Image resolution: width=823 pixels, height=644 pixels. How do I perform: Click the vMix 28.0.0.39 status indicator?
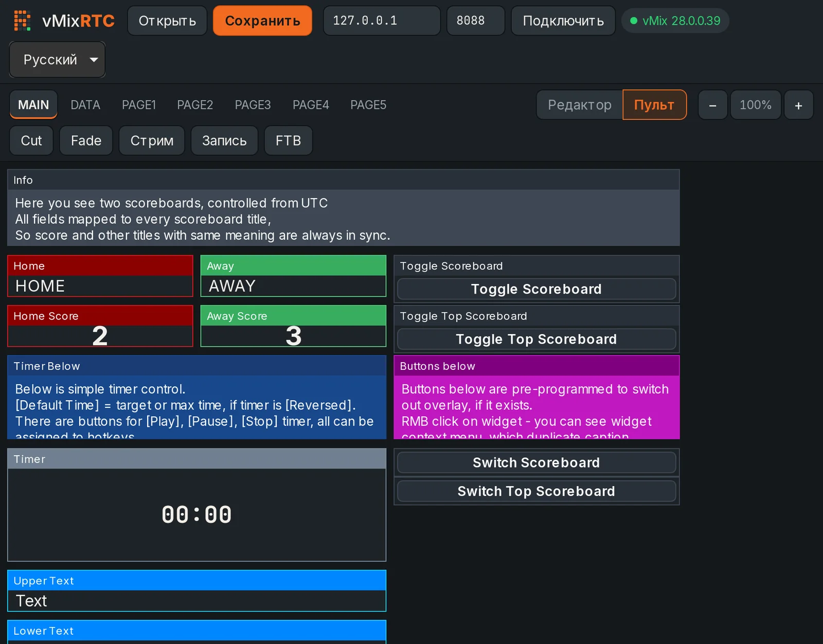[x=675, y=21]
